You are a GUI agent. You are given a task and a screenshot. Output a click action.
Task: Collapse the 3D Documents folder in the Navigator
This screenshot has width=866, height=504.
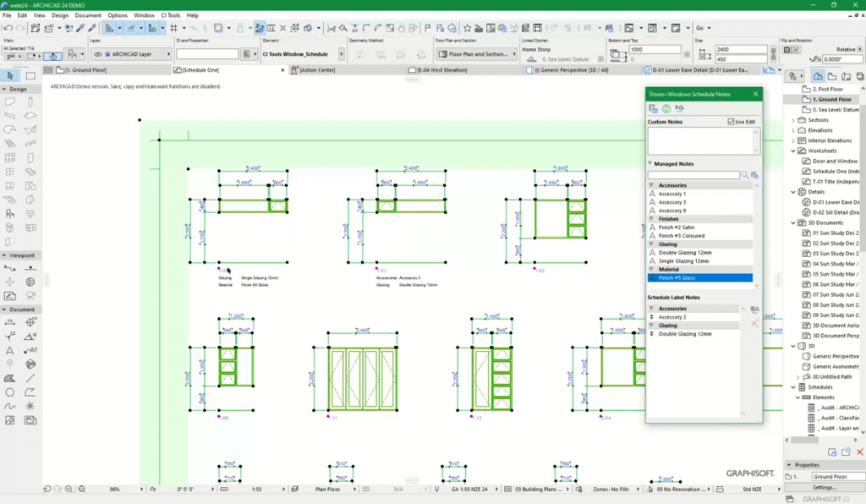[793, 222]
